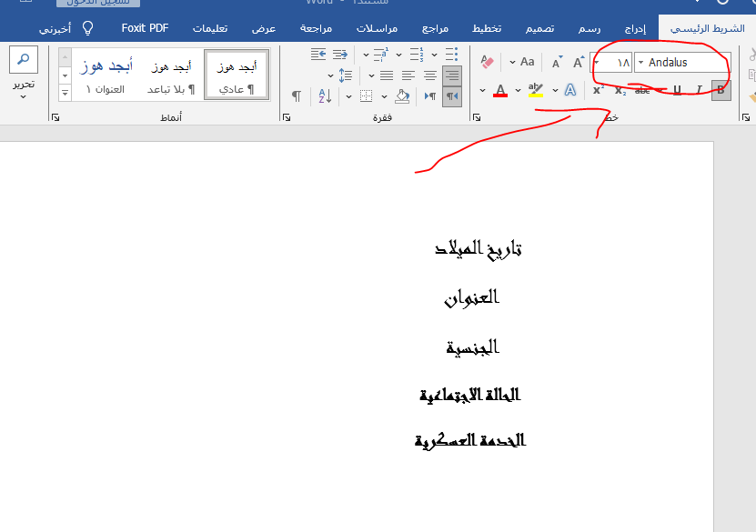The image size is (756, 532).
Task: Expand the Borders dropdown arrow
Action: [x=348, y=97]
